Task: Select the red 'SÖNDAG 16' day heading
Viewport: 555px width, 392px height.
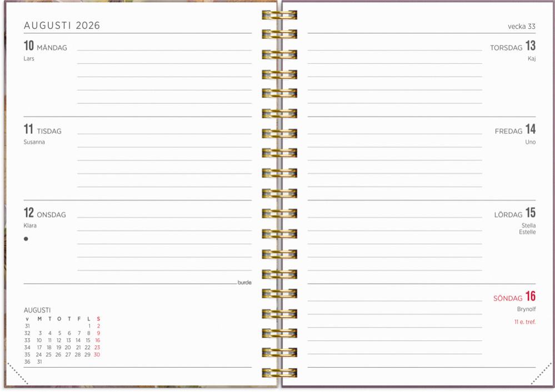Action: click(x=514, y=296)
